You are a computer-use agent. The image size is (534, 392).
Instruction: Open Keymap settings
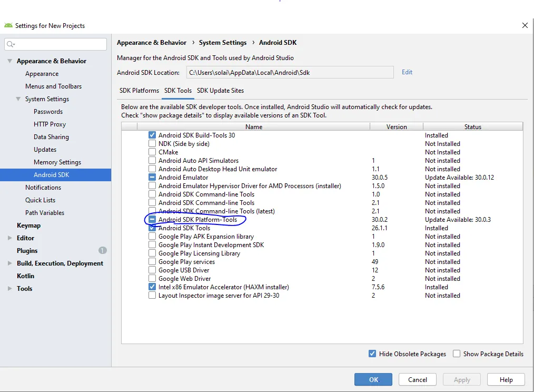click(28, 226)
